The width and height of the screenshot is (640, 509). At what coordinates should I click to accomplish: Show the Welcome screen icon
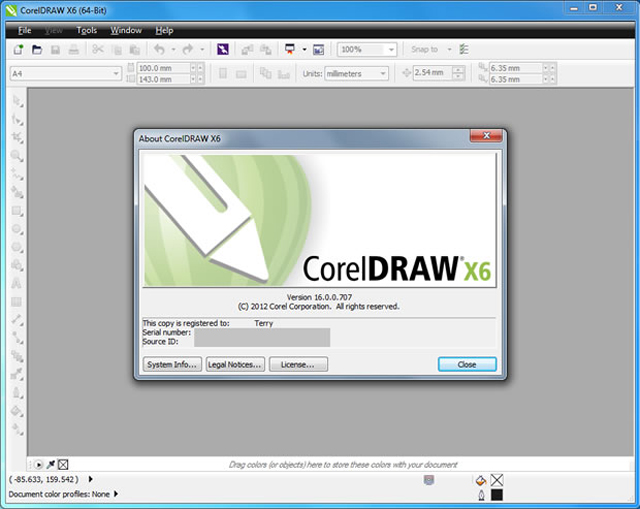318,50
